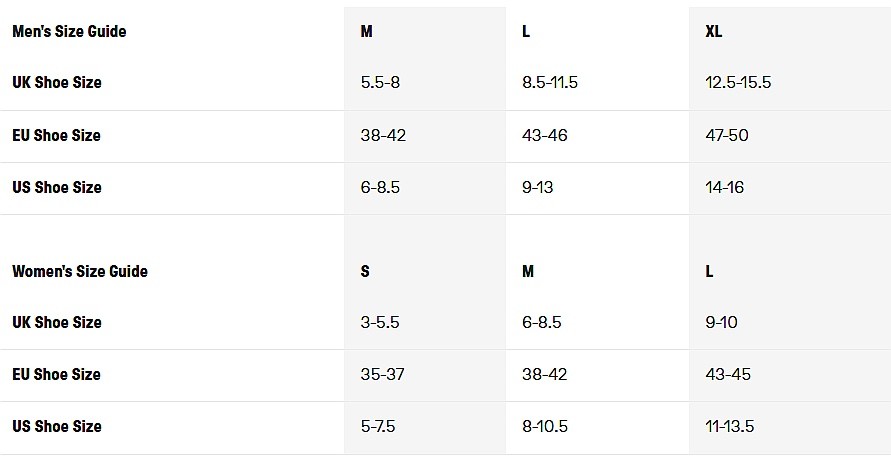Select the 35-37 EU size cell

pyautogui.click(x=383, y=374)
